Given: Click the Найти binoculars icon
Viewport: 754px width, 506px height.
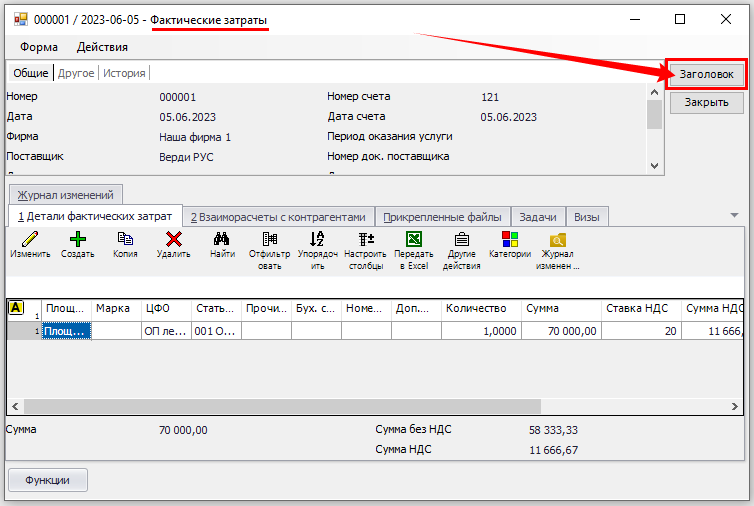Looking at the screenshot, I should (222, 239).
